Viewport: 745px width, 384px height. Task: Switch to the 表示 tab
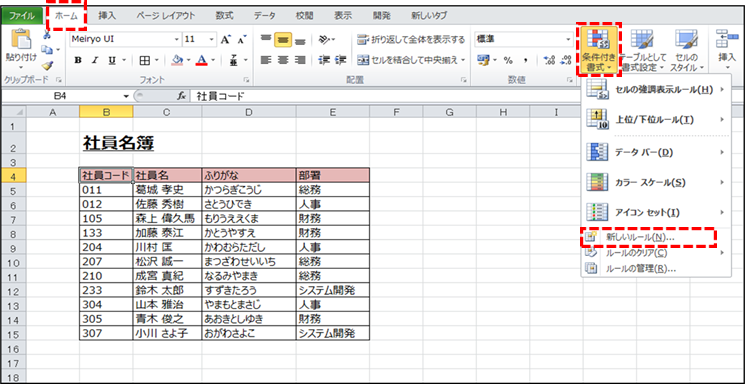click(343, 16)
